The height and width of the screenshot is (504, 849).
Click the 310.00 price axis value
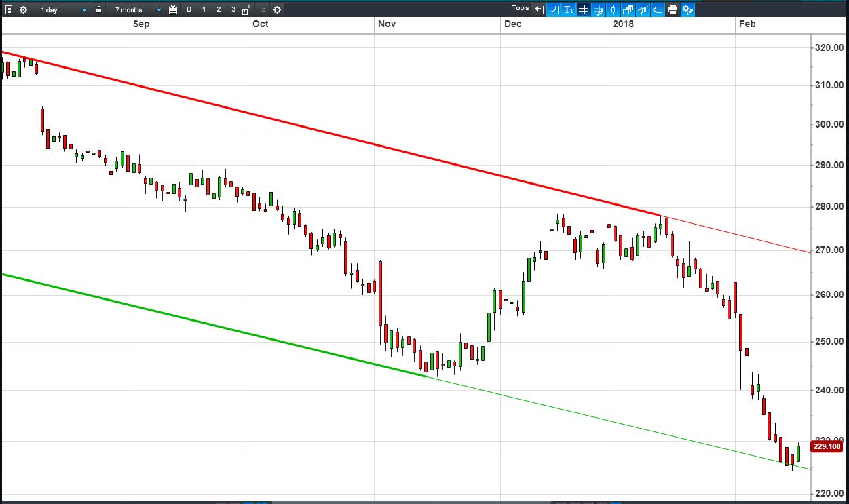829,85
